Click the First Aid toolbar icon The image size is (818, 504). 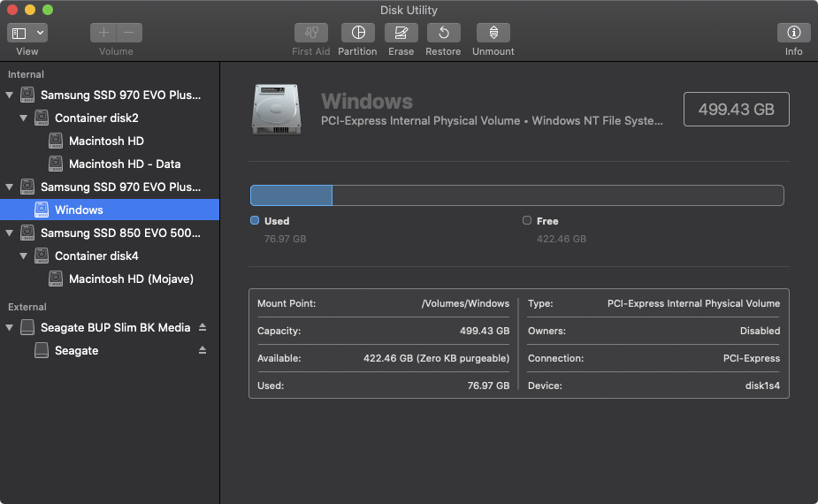pos(311,33)
